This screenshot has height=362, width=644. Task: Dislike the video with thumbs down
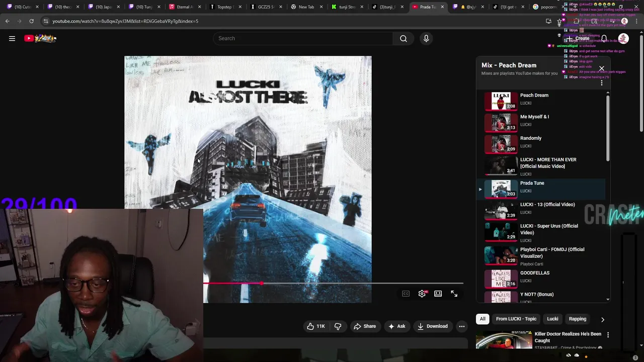pos(338,326)
